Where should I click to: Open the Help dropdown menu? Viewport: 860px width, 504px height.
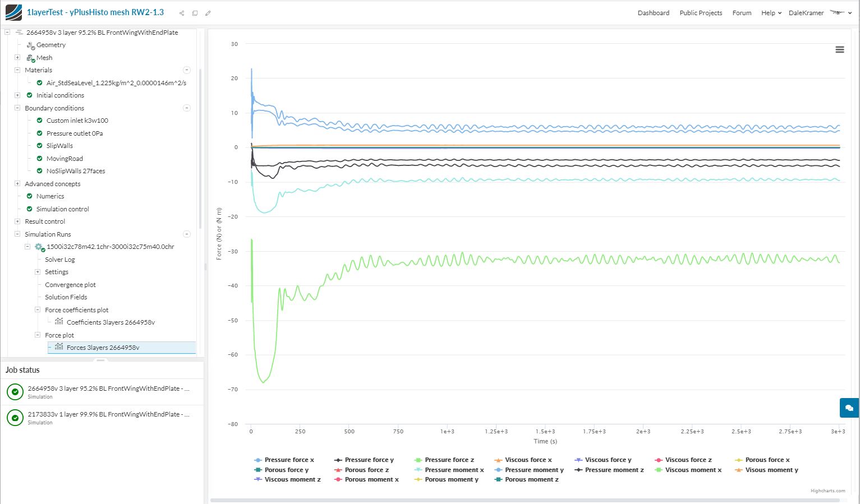pyautogui.click(x=771, y=13)
